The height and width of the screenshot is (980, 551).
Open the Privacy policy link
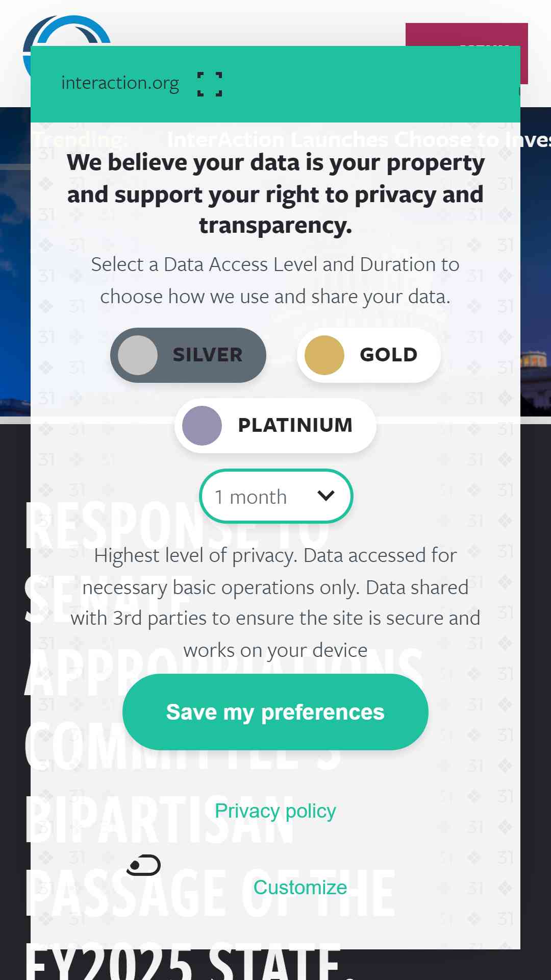pyautogui.click(x=275, y=811)
